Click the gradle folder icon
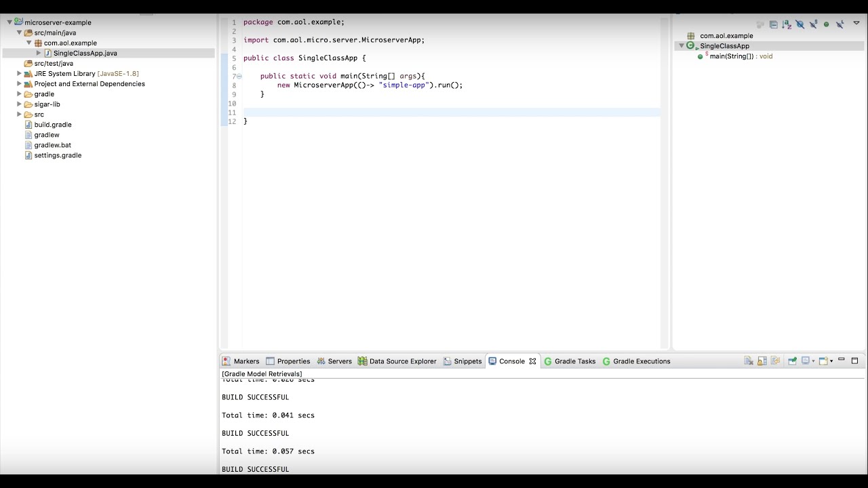 click(28, 94)
